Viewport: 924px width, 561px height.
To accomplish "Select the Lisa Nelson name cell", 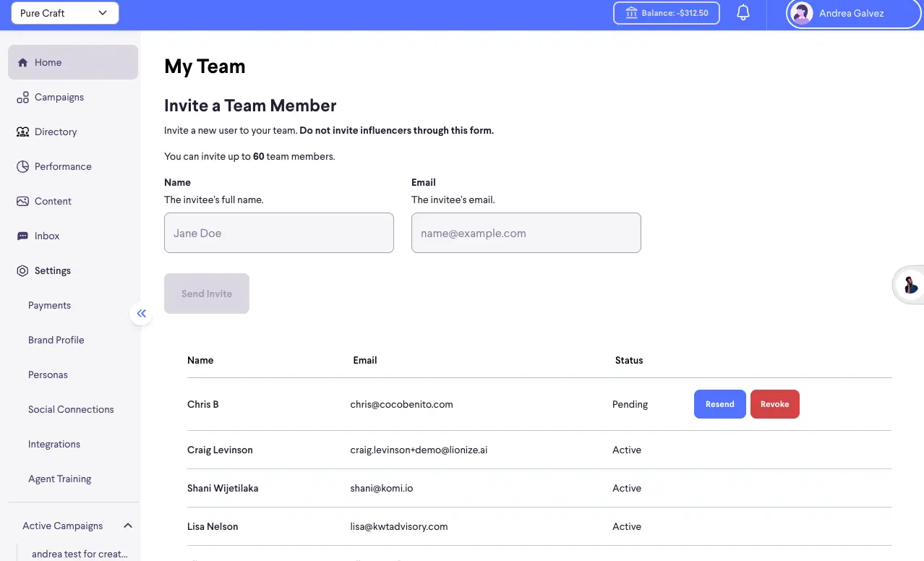I will point(213,527).
